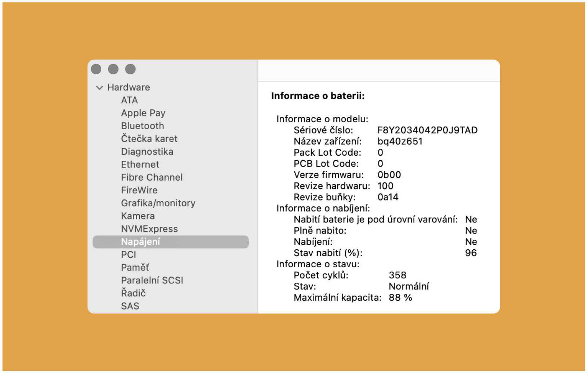The image size is (588, 373).
Task: Select Bluetooth in the hardware list
Action: (x=142, y=126)
